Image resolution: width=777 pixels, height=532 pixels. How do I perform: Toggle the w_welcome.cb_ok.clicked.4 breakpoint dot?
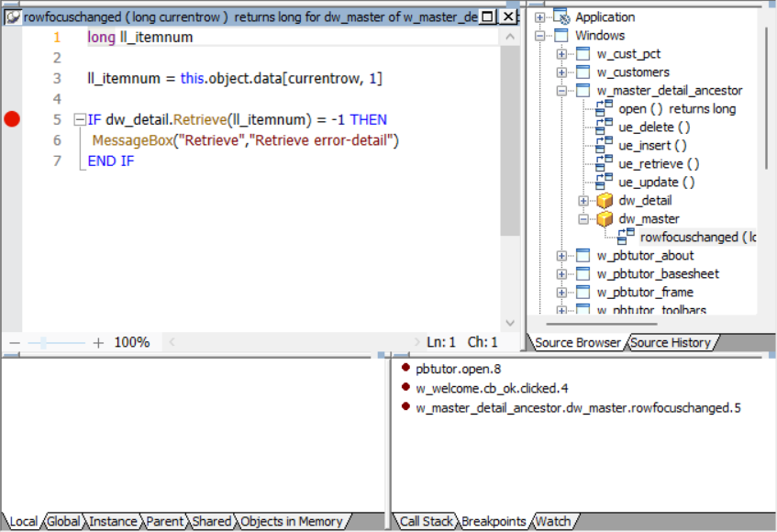(405, 387)
